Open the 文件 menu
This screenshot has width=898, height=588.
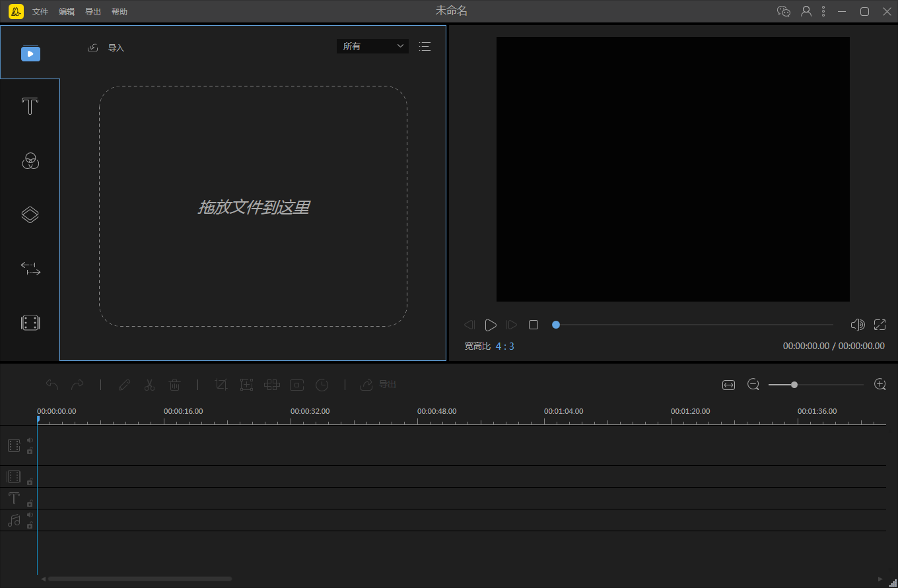[x=40, y=12]
